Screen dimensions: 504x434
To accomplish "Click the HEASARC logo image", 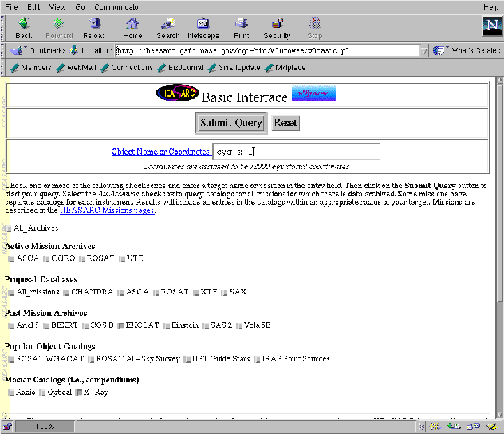I will click(177, 93).
